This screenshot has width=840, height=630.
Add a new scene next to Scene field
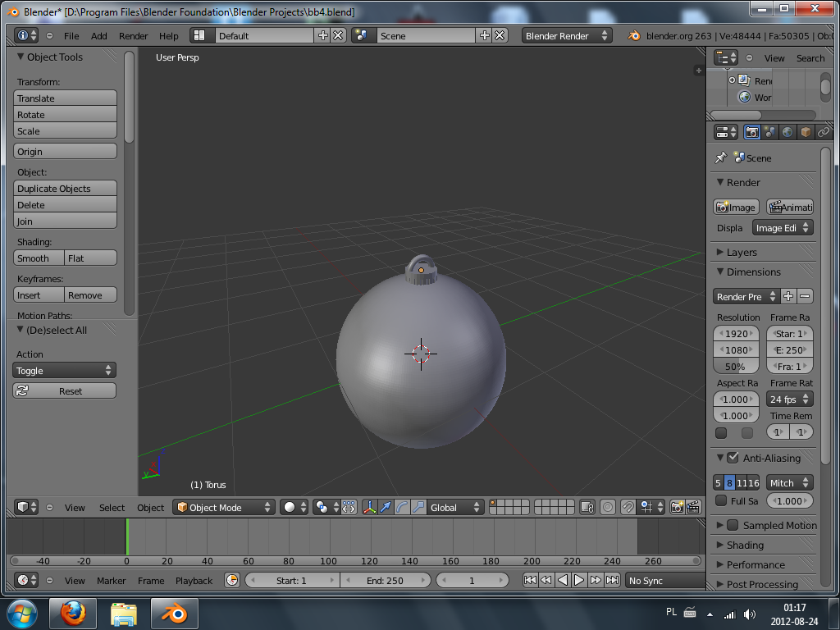pyautogui.click(x=485, y=35)
